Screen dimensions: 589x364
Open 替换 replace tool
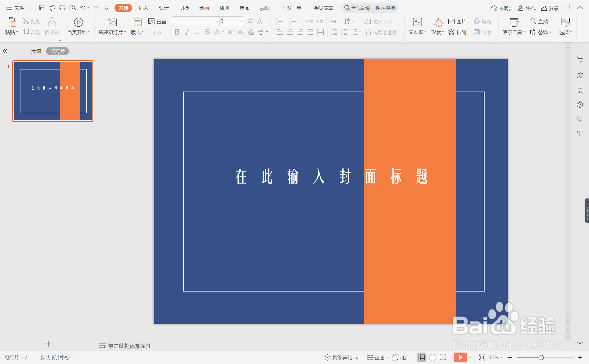543,32
